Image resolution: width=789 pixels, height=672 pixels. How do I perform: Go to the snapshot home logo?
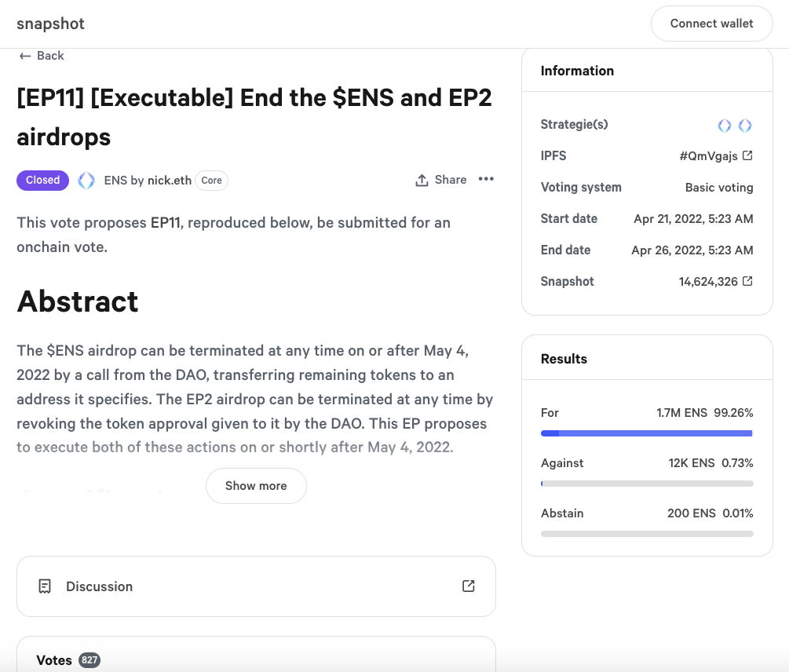(x=50, y=24)
